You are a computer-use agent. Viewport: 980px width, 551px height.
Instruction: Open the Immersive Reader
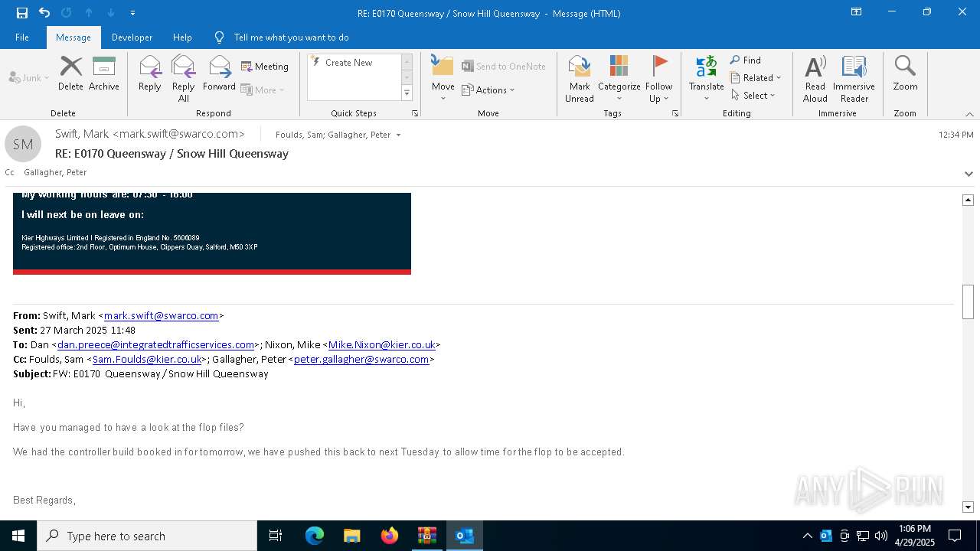(854, 78)
